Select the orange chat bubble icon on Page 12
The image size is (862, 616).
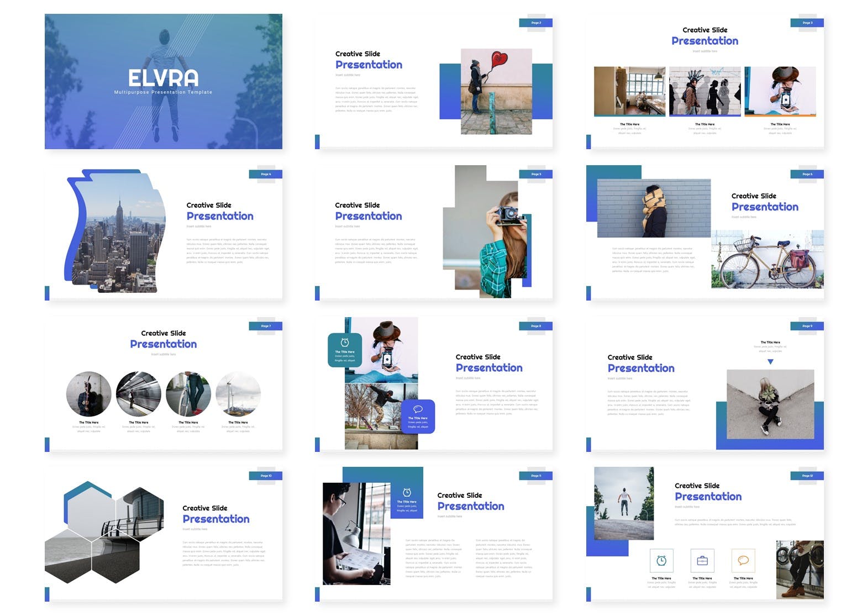coord(742,561)
